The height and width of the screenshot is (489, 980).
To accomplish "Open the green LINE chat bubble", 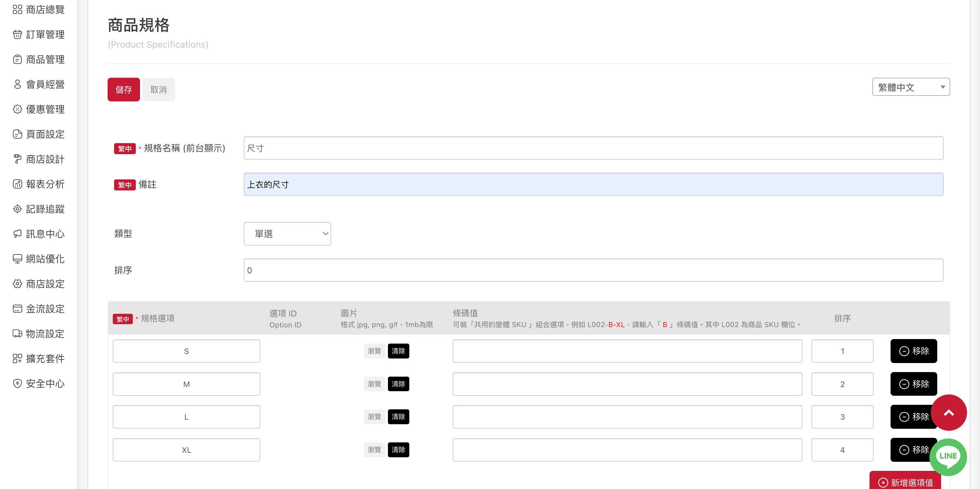I will [948, 456].
